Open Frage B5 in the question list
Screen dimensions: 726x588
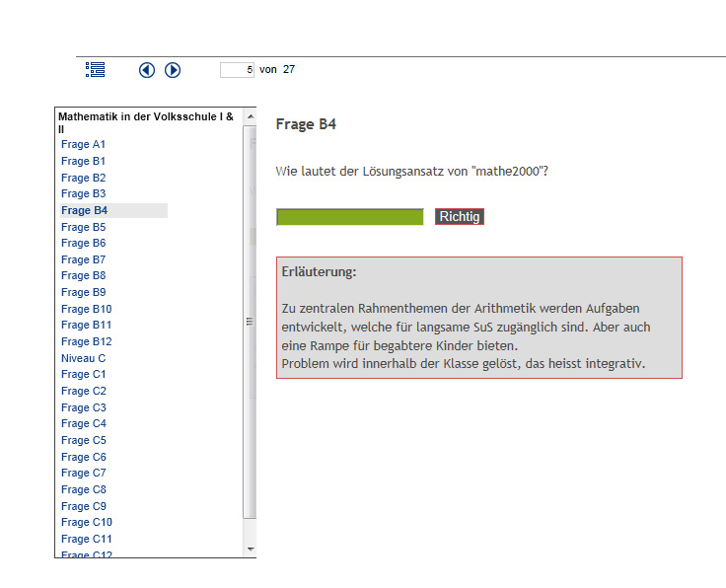[x=83, y=227]
